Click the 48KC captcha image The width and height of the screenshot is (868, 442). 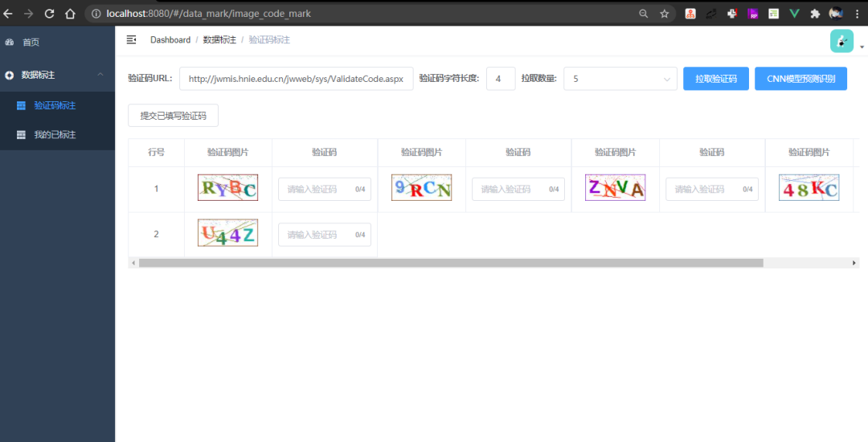809,187
